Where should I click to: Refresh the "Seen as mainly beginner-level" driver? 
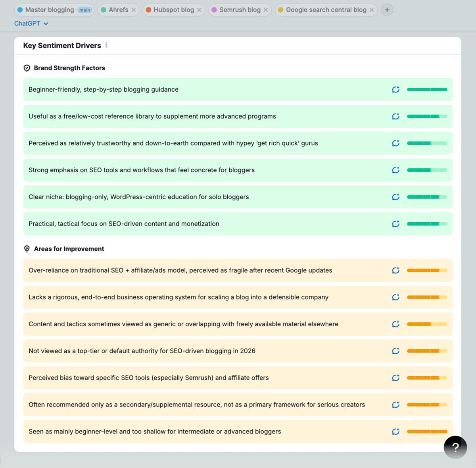click(x=395, y=431)
